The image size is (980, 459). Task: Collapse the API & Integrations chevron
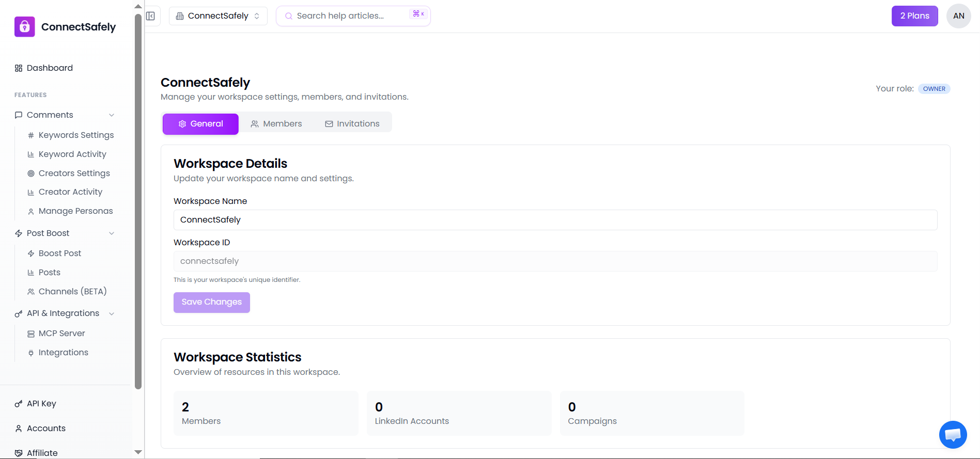point(112,314)
